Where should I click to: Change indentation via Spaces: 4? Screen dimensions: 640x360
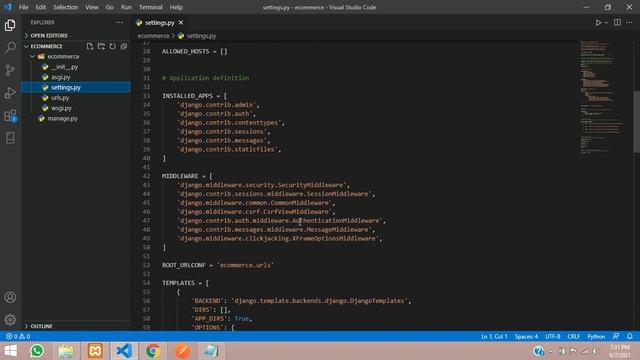click(x=526, y=336)
